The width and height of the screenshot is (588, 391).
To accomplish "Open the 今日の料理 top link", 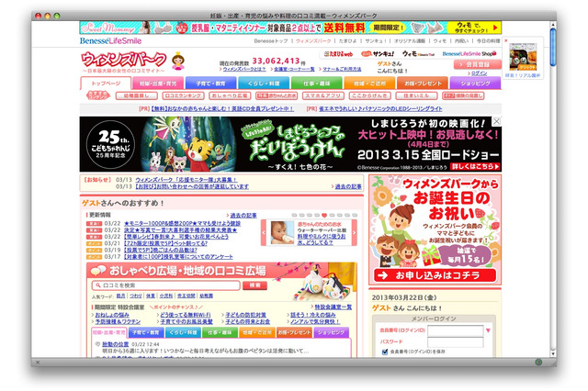I will (488, 40).
